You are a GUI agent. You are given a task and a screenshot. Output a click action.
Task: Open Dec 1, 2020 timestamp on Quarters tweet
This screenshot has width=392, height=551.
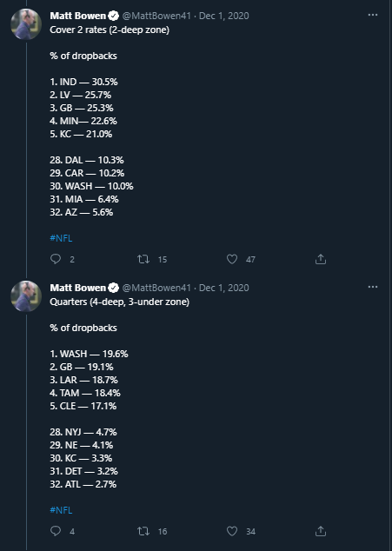(x=224, y=288)
